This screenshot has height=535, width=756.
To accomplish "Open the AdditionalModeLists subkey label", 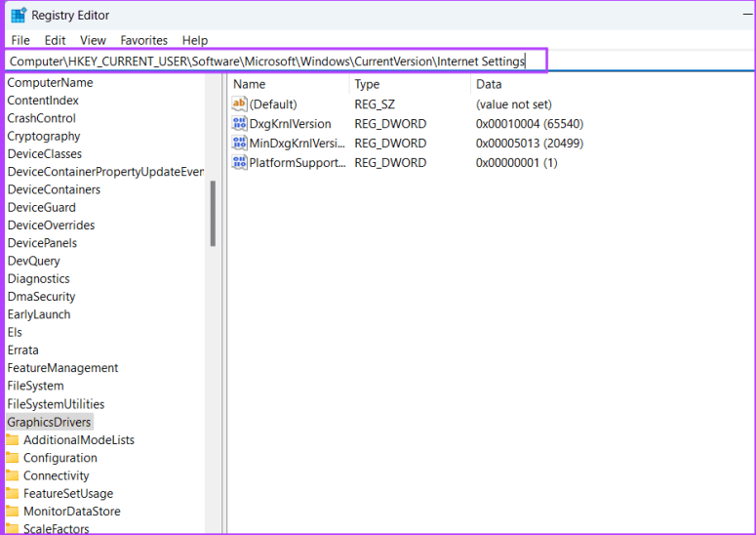I will tap(79, 440).
